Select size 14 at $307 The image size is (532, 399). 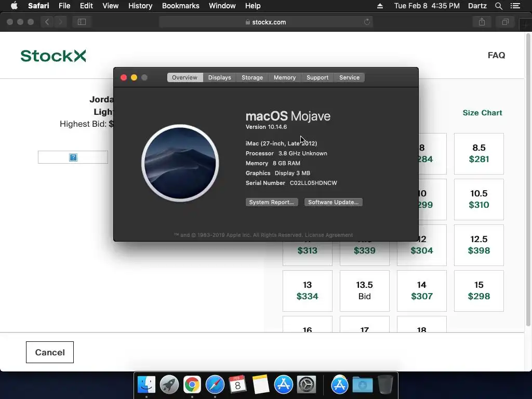click(422, 291)
